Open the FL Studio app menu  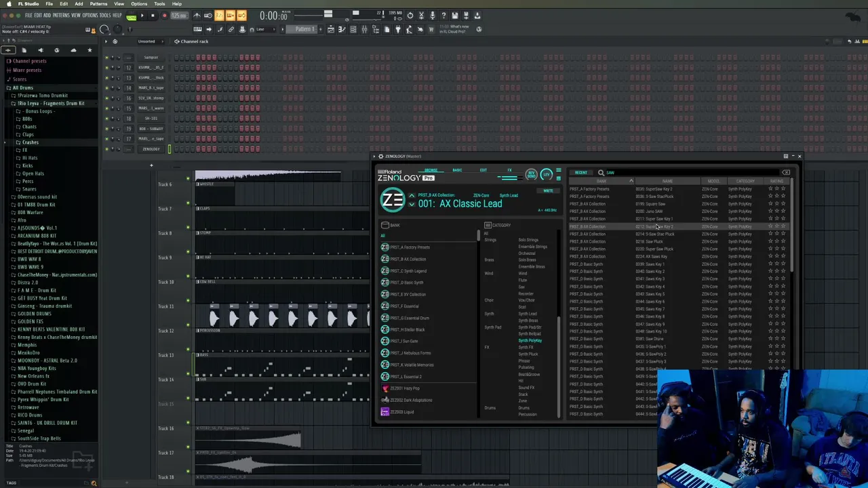[28, 4]
